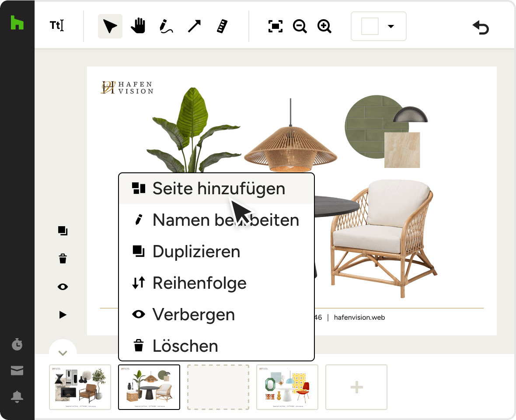Open the color swatch dropdown arrow
The width and height of the screenshot is (516, 420).
click(390, 26)
